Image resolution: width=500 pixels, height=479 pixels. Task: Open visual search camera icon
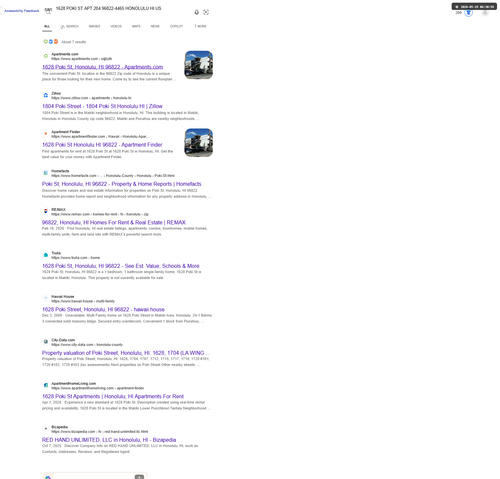(206, 12)
